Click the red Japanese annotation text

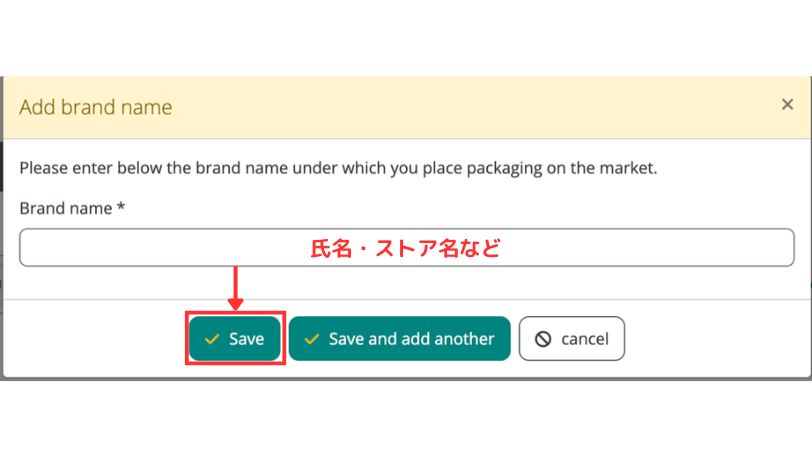(404, 249)
